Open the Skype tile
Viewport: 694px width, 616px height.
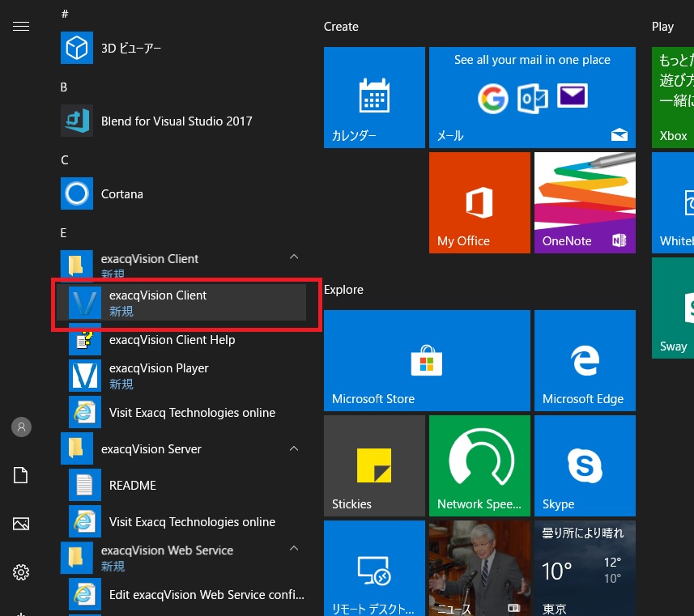click(x=585, y=465)
